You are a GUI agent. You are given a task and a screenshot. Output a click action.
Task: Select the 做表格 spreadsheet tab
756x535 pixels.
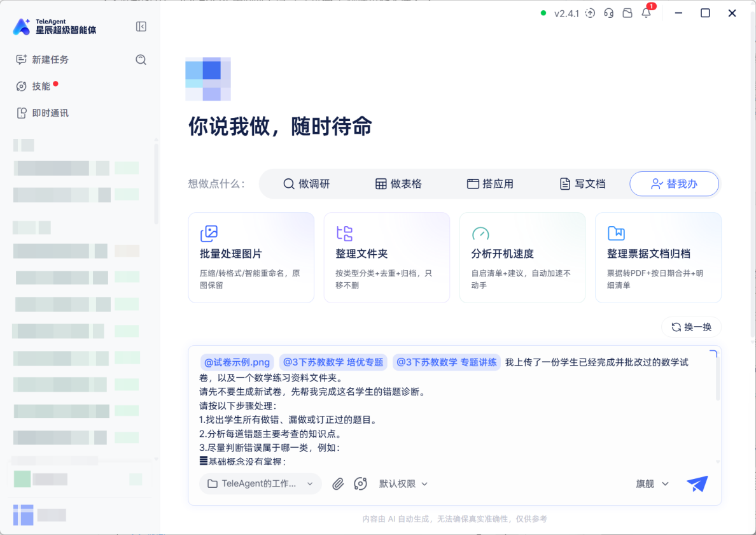coord(399,184)
